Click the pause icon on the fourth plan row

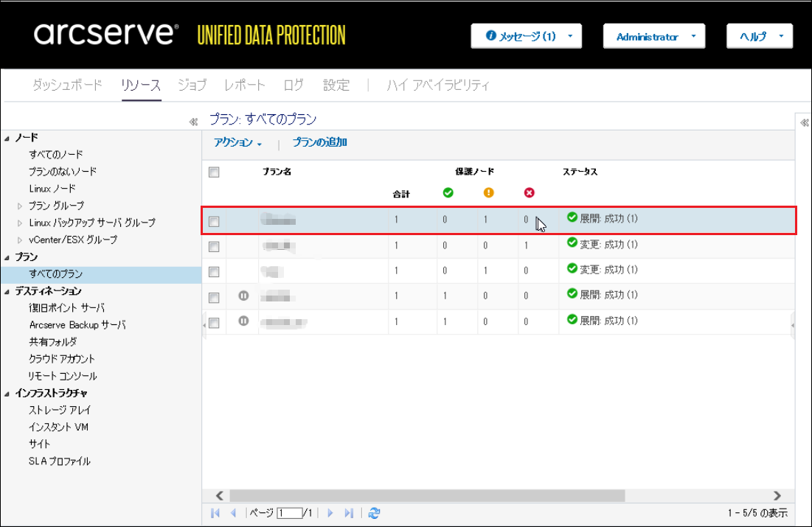(x=244, y=296)
